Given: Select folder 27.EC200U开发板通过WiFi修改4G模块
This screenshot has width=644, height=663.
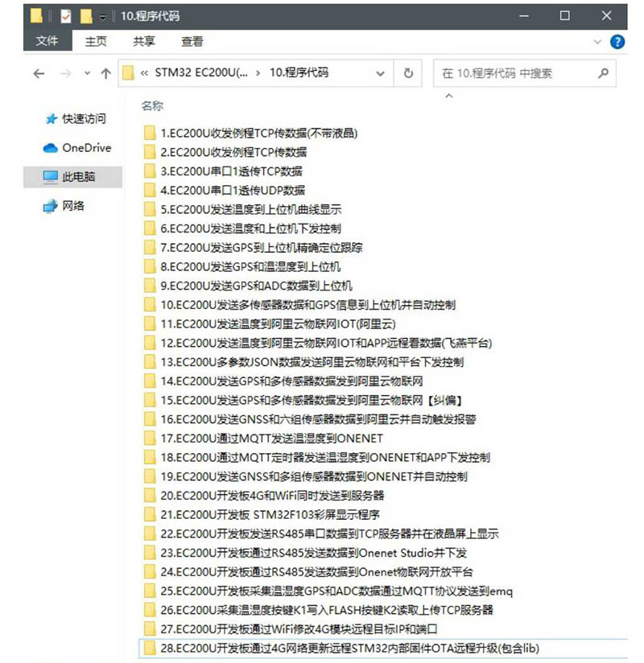Looking at the screenshot, I should point(299,628).
